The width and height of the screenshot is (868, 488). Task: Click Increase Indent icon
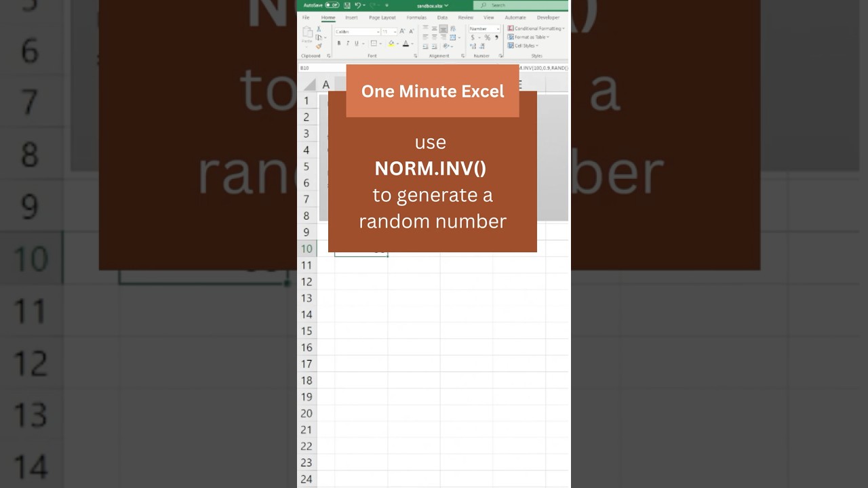coord(435,46)
